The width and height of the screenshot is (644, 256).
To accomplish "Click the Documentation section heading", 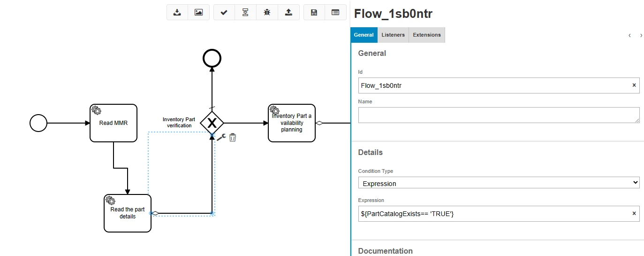I will click(385, 251).
